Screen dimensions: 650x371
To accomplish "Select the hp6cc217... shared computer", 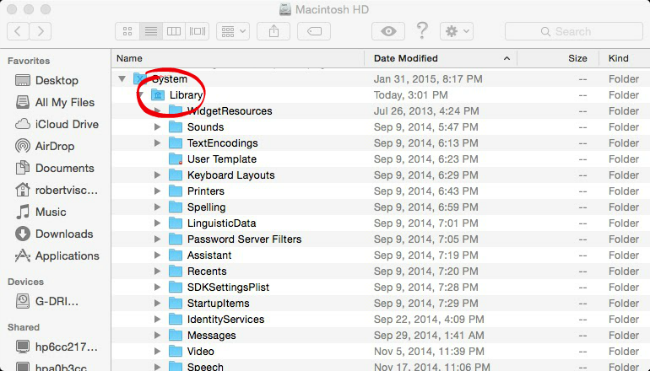I will click(x=56, y=347).
